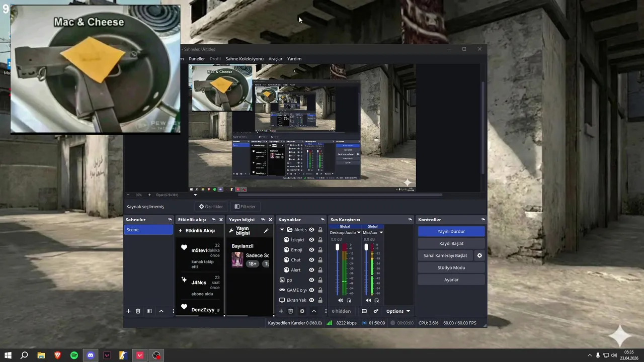This screenshot has height=362, width=644.
Task: Open source Özellikler button
Action: coord(211,207)
